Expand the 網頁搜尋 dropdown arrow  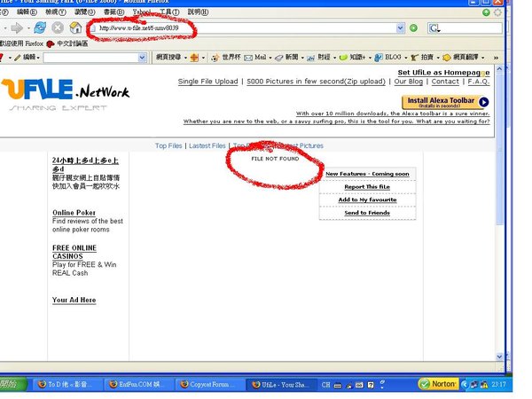click(x=185, y=58)
